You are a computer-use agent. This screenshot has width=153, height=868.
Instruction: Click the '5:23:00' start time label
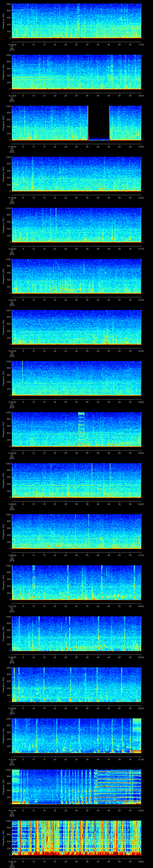[x=12, y=402]
